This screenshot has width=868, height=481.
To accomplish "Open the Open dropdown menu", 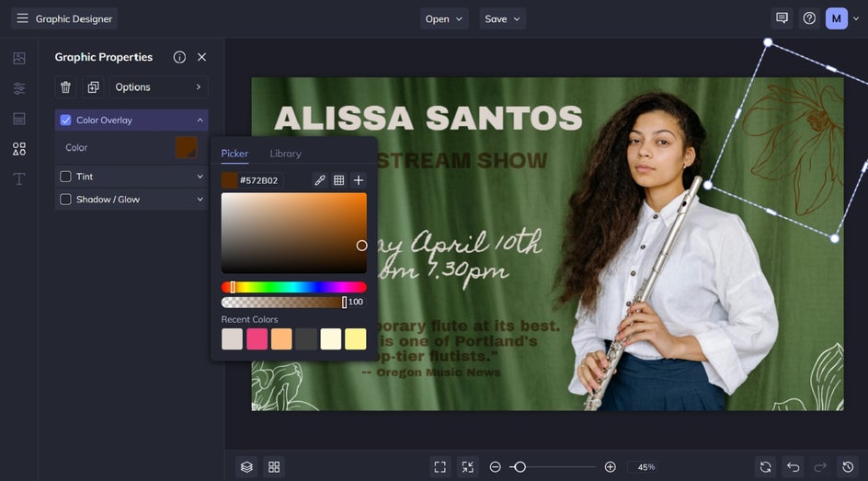I will tap(444, 18).
